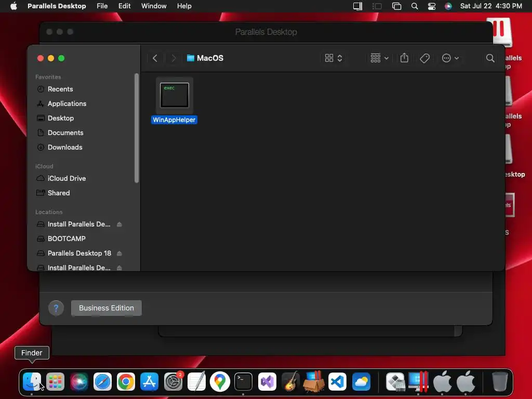Open the Window menu
Screen dimensions: 532x399
(x=154, y=6)
